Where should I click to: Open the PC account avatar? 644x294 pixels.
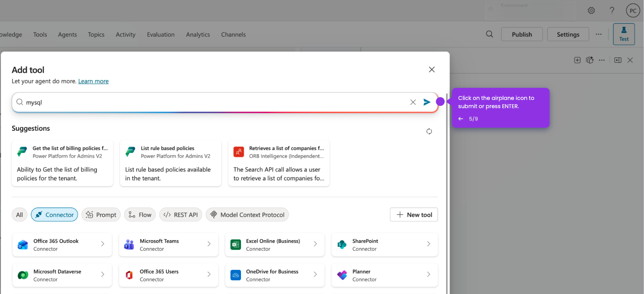point(633,11)
